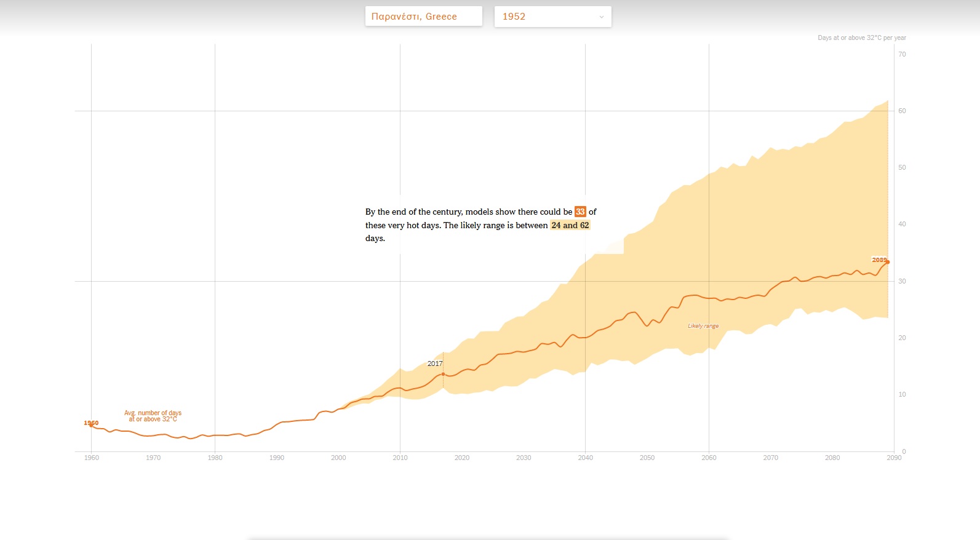980x540 pixels.
Task: Click the 2090 x-axis tick label
Action: [894, 458]
